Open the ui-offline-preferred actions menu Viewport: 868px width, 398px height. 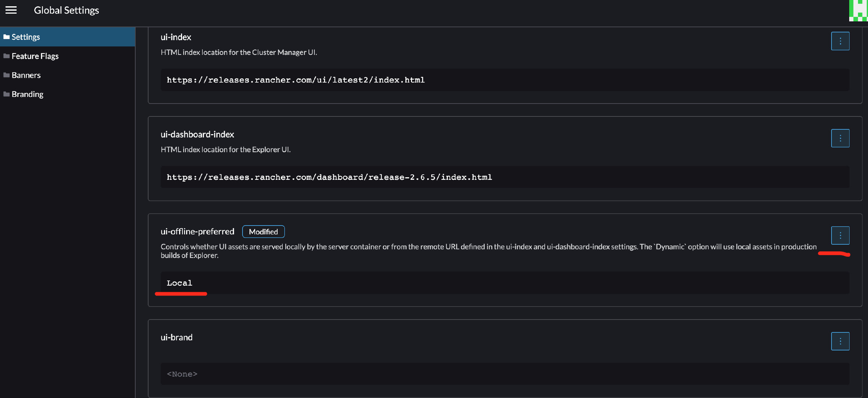(840, 235)
